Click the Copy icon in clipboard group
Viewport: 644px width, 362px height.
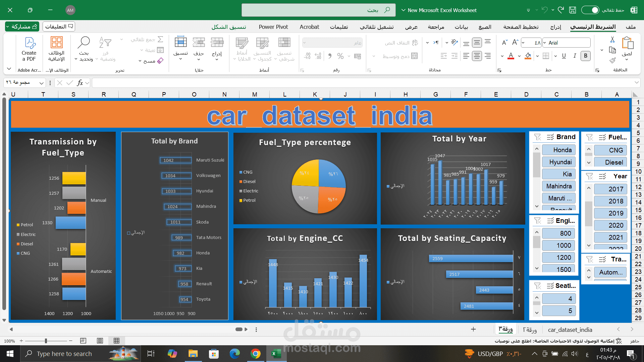(x=612, y=50)
